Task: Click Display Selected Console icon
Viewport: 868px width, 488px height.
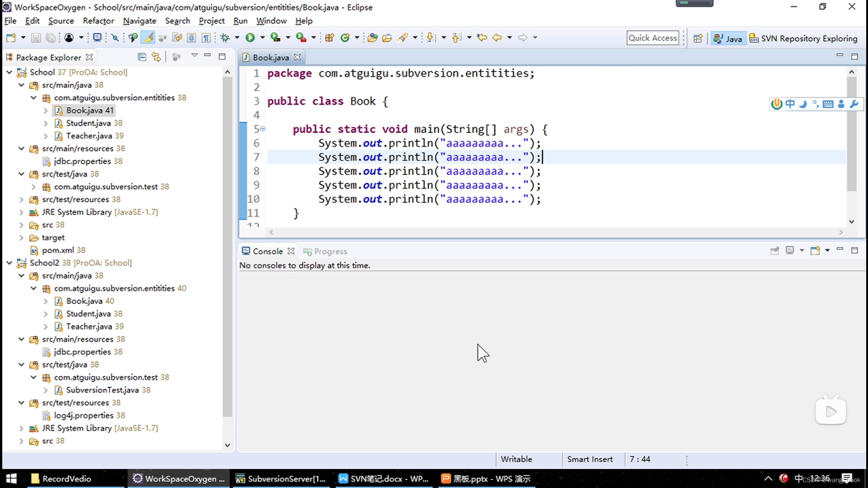Action: [790, 250]
